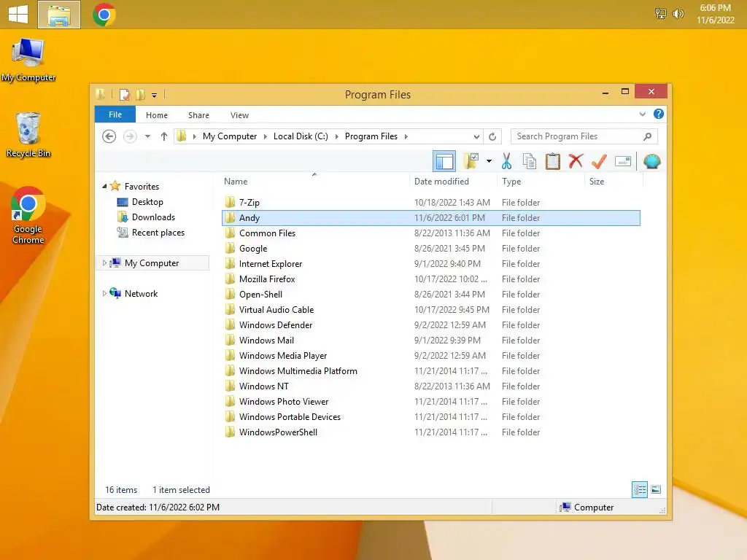Viewport: 747px width, 560px height.
Task: Click the folder options icon with checkmark
Action: [x=471, y=161]
